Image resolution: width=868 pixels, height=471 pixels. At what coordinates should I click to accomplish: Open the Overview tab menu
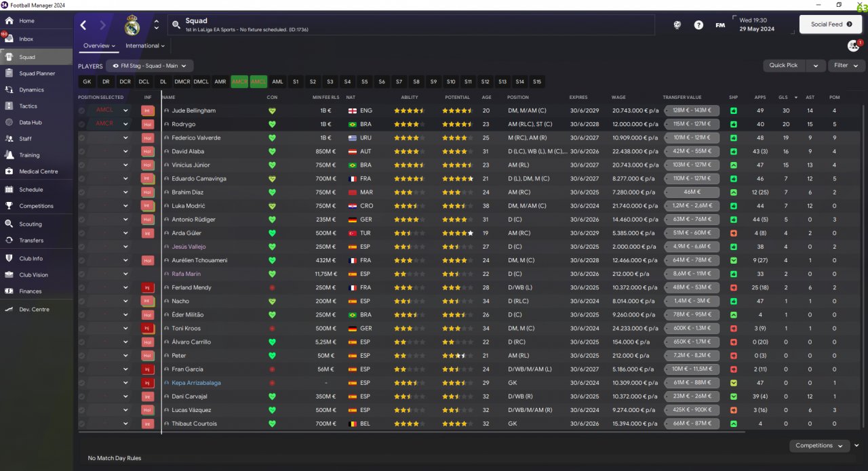click(99, 46)
